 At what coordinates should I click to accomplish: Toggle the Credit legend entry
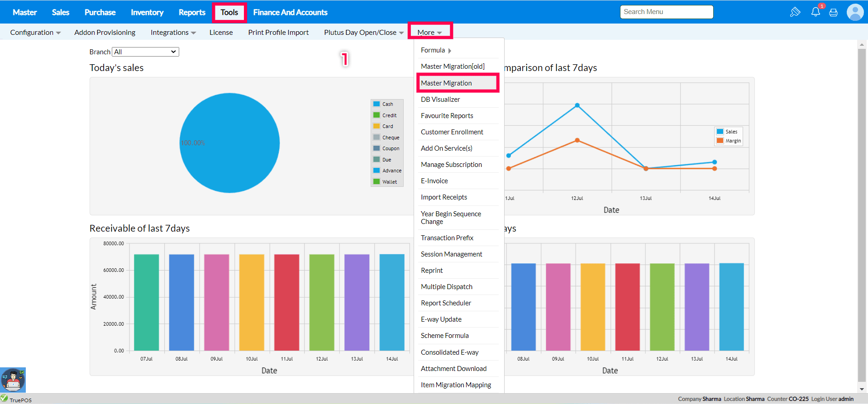[389, 115]
